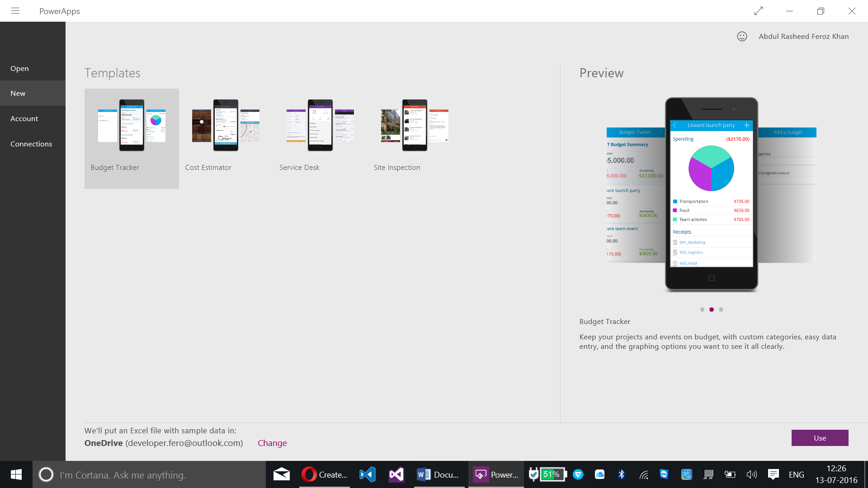Open the clock showing 12:26
Image resolution: width=868 pixels, height=488 pixels.
pyautogui.click(x=836, y=474)
